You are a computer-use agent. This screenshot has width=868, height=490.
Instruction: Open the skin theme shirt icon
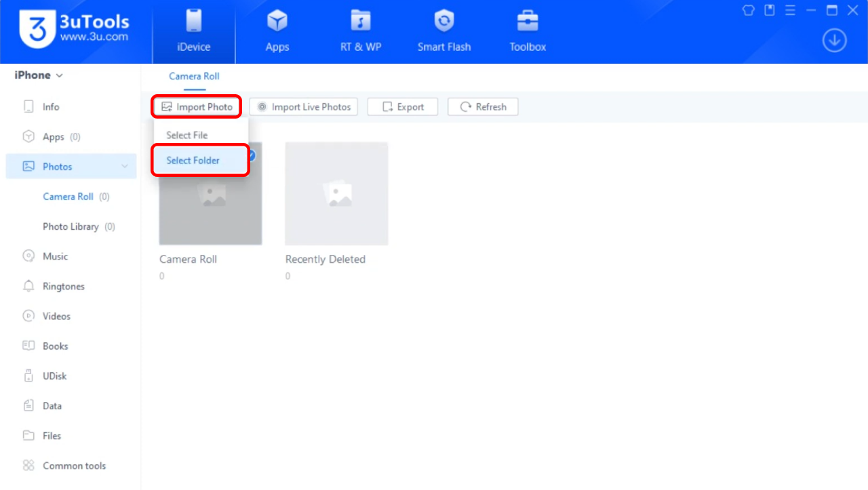749,10
